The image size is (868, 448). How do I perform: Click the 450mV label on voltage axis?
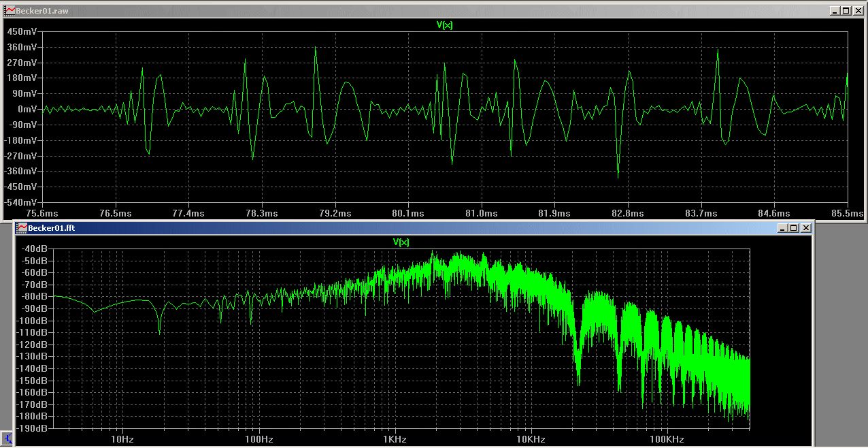pyautogui.click(x=22, y=31)
